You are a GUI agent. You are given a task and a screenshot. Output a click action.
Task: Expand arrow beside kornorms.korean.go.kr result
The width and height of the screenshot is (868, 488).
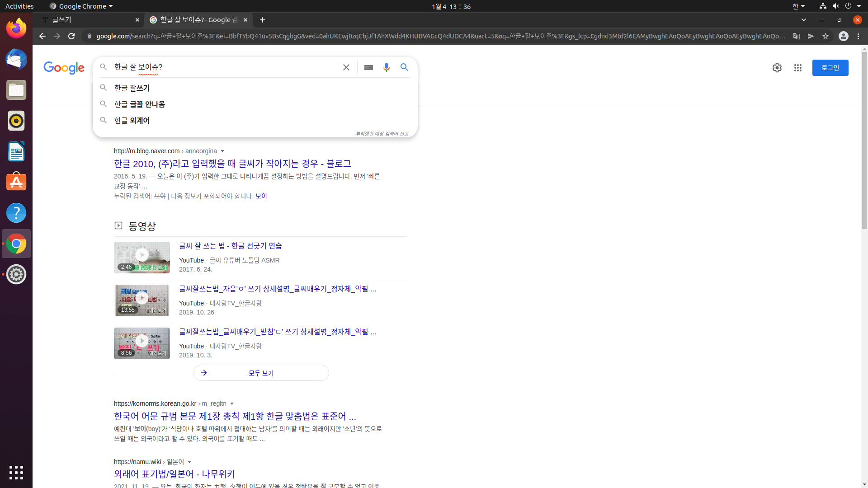coord(232,404)
